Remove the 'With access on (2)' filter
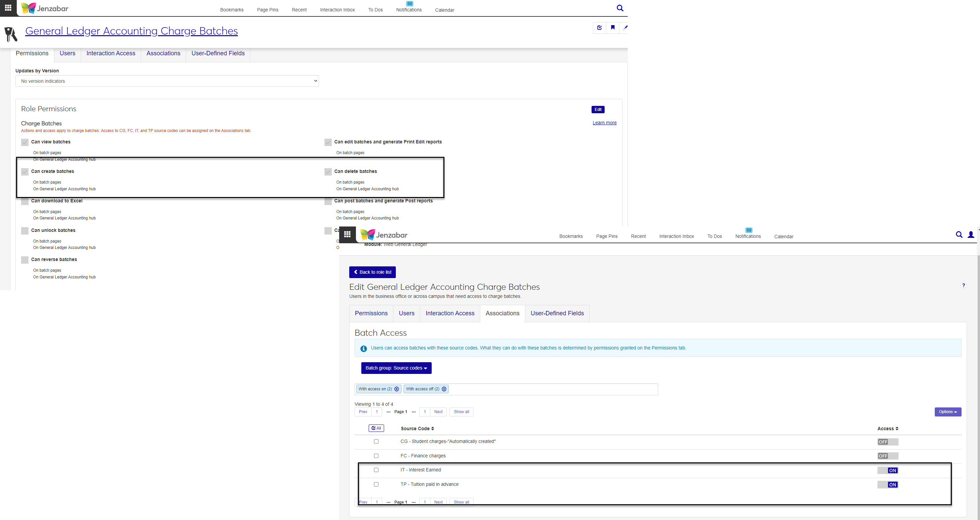 pyautogui.click(x=397, y=389)
